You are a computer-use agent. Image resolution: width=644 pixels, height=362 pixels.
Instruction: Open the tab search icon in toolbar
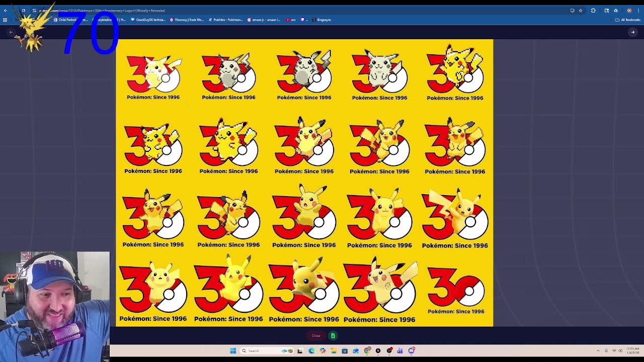607,11
